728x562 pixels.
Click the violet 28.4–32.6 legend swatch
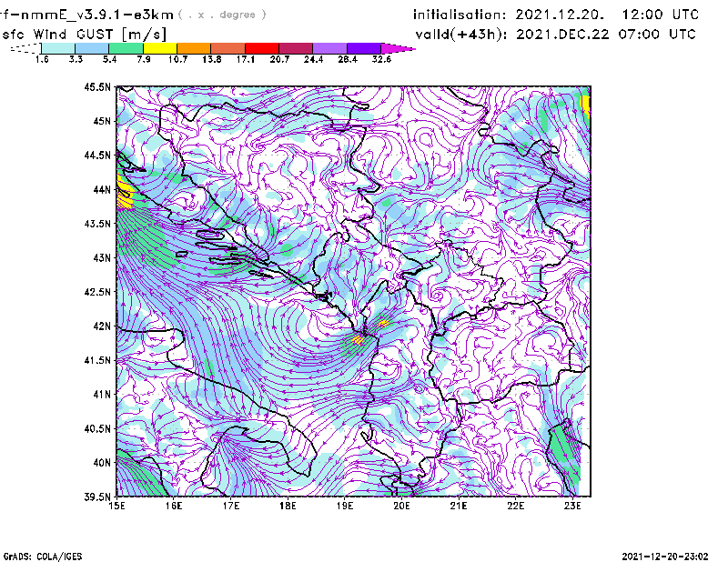[363, 48]
